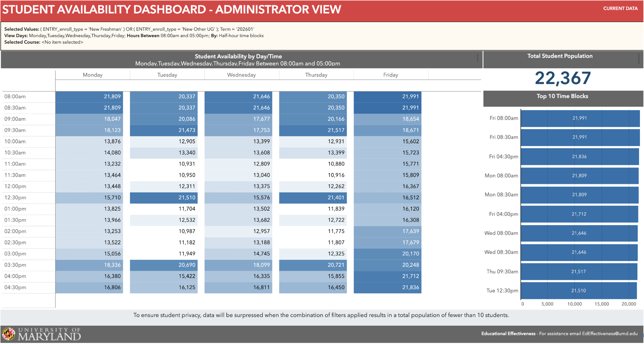
Task: Click the Term 202601 filter value
Action: click(245, 29)
